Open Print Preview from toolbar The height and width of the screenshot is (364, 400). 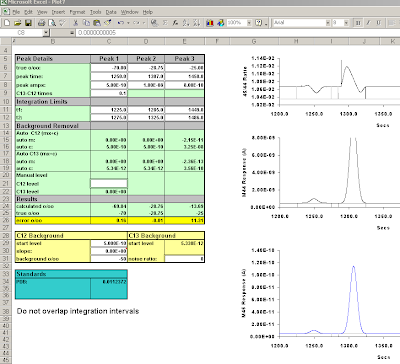[52, 23]
